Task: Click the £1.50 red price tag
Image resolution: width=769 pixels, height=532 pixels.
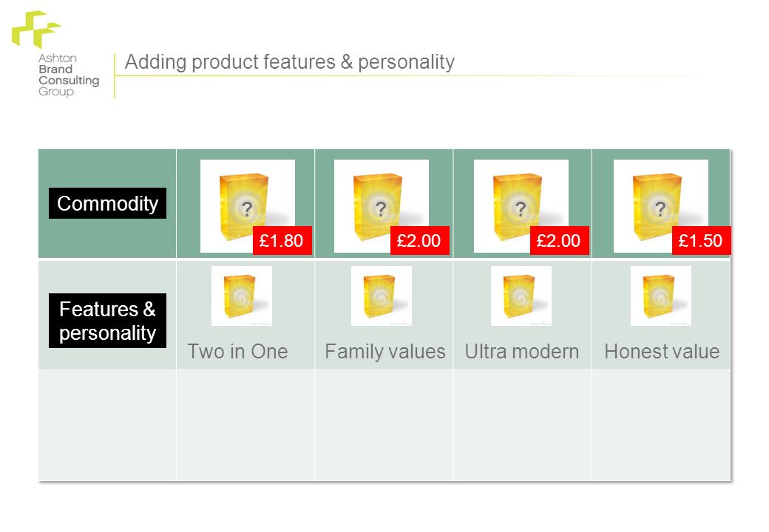Action: tap(701, 241)
